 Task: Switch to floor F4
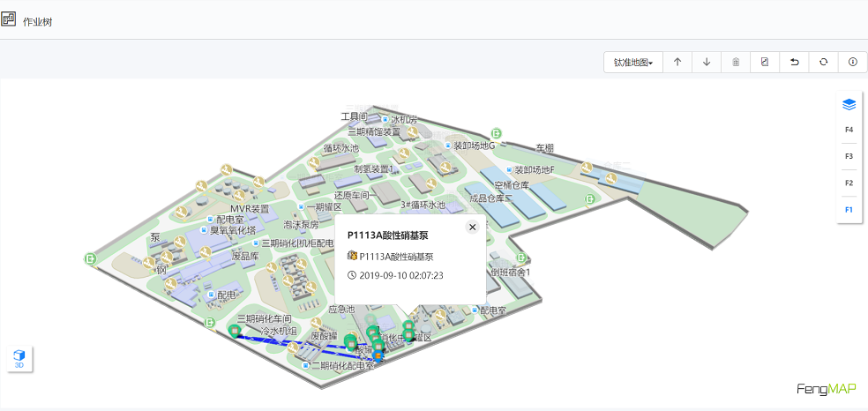pos(849,130)
